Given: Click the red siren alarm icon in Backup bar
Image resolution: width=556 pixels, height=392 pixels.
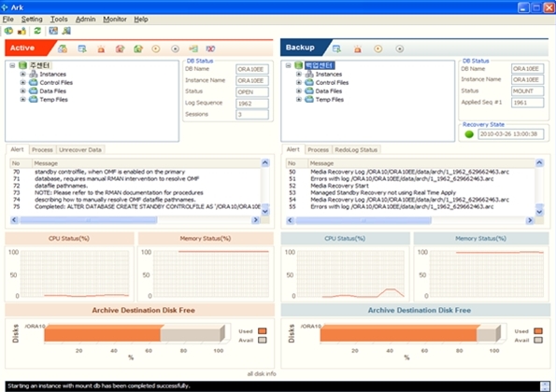Looking at the screenshot, I should 357,49.
